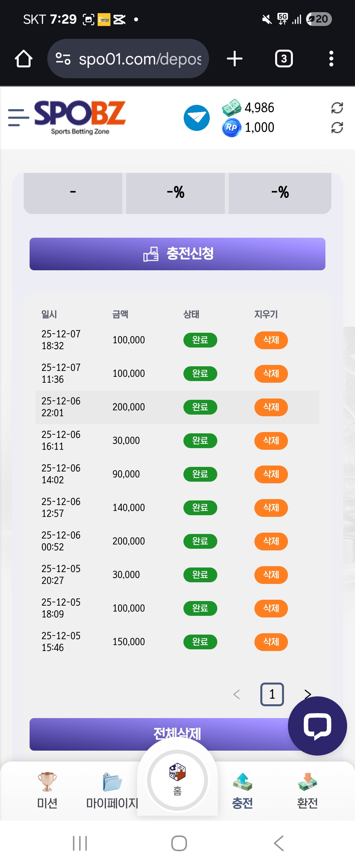This screenshot has height=868, width=355.
Task: Go to the browser home page
Action: 24,59
